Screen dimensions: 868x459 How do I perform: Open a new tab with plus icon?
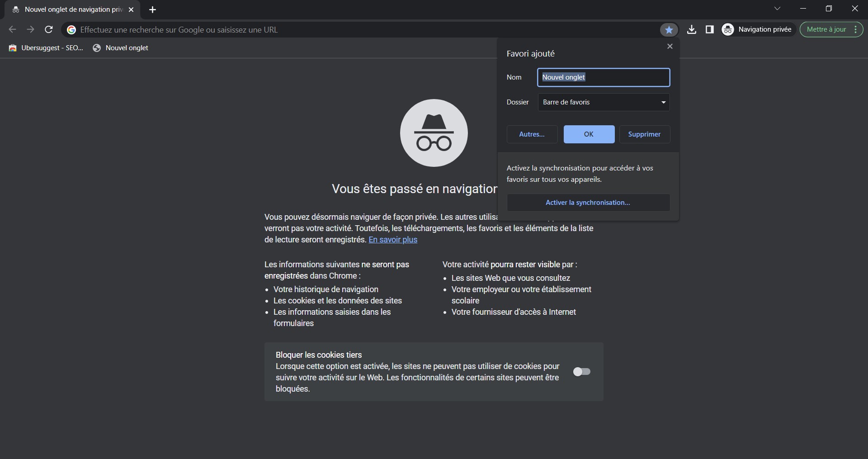[152, 9]
